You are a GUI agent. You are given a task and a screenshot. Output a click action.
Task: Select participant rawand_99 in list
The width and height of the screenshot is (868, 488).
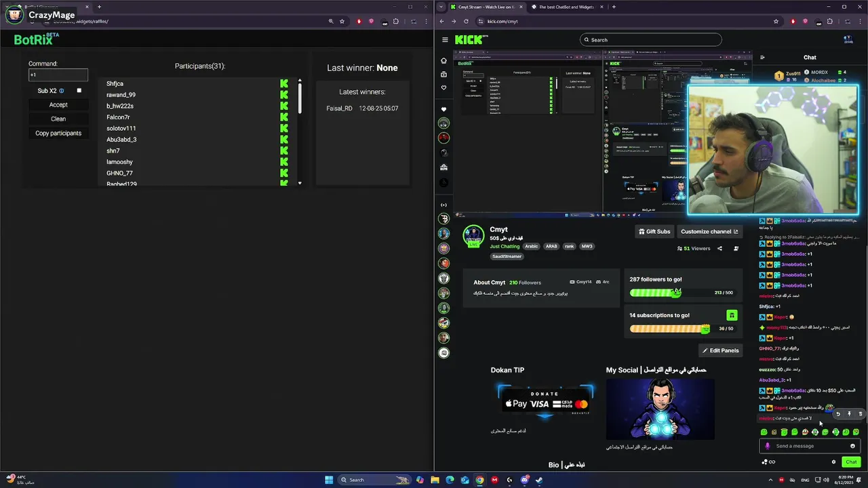(121, 95)
